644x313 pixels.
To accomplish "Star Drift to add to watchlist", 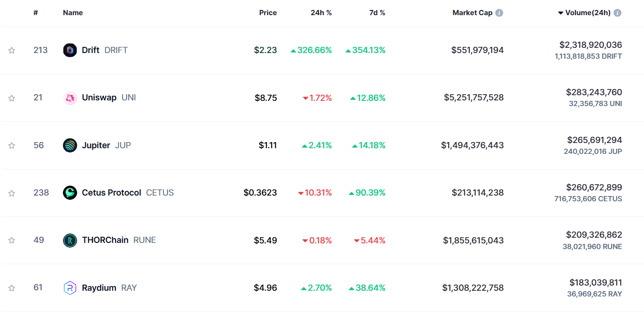I will tap(12, 50).
